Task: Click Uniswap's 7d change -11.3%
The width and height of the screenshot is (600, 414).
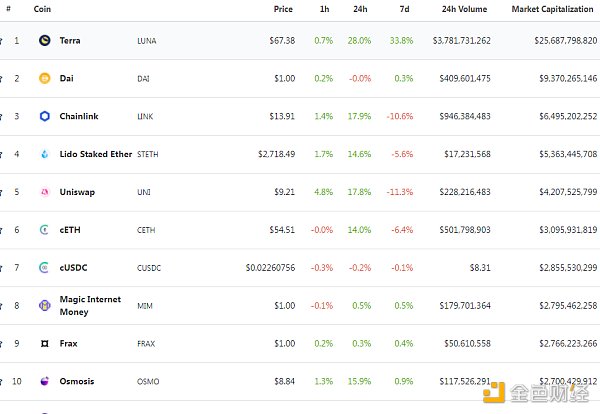Action: click(x=400, y=192)
